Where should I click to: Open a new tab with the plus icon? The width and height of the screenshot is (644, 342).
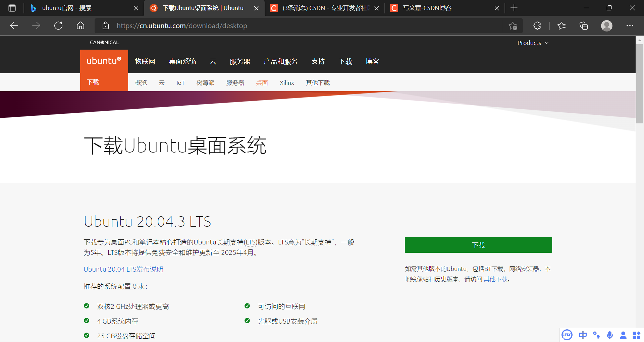pos(514,8)
